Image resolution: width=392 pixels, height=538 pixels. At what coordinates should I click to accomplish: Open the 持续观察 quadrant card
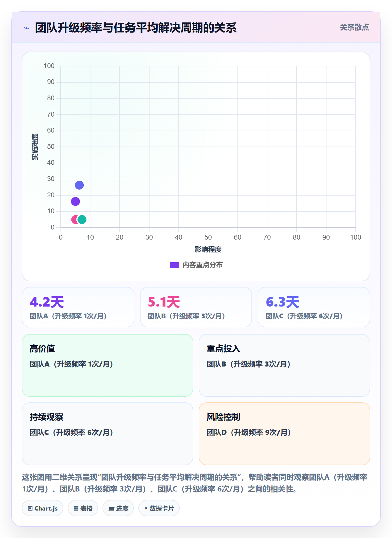[x=108, y=434]
